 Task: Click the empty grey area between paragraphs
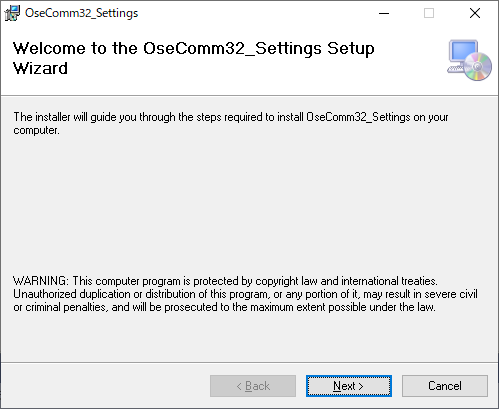(249, 205)
